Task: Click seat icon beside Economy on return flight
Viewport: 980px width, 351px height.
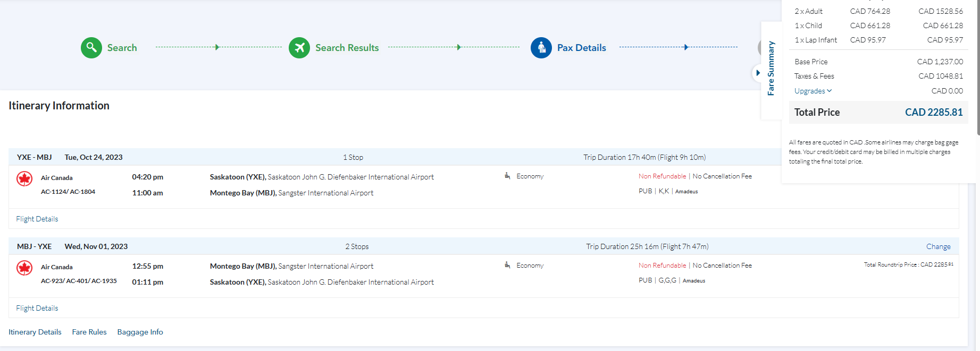Action: 507,265
